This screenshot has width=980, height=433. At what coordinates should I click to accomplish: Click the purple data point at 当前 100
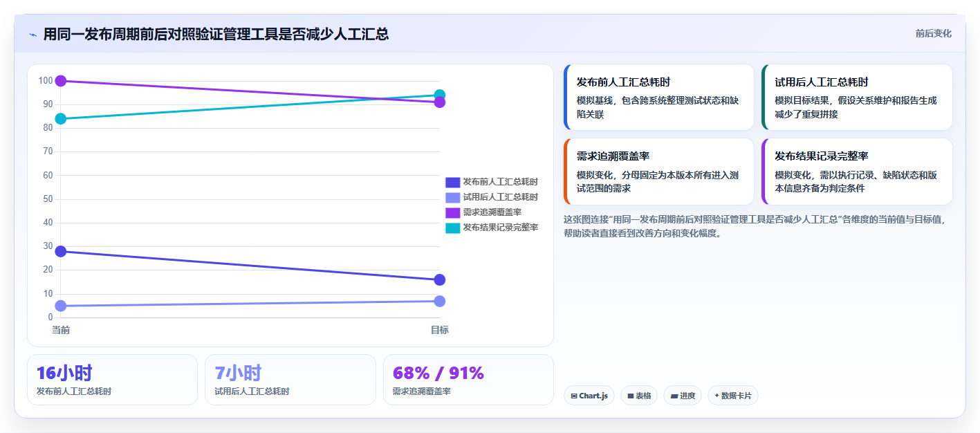pyautogui.click(x=61, y=81)
